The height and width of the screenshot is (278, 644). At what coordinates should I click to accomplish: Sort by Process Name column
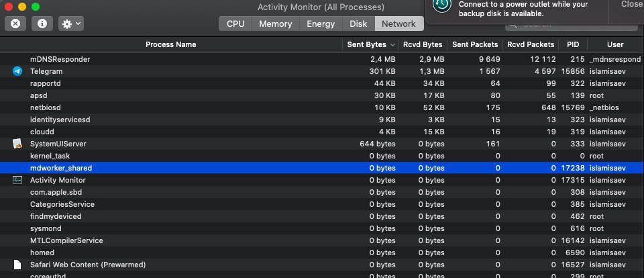171,44
